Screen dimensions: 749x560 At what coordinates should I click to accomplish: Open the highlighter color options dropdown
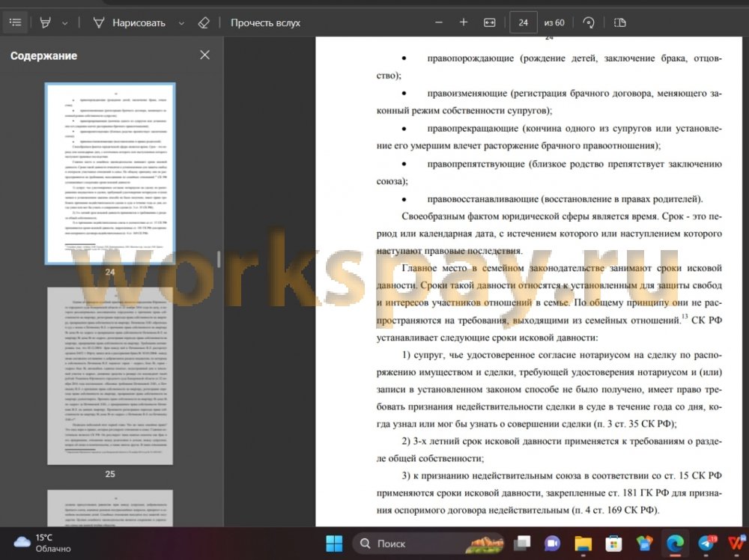[x=65, y=23]
